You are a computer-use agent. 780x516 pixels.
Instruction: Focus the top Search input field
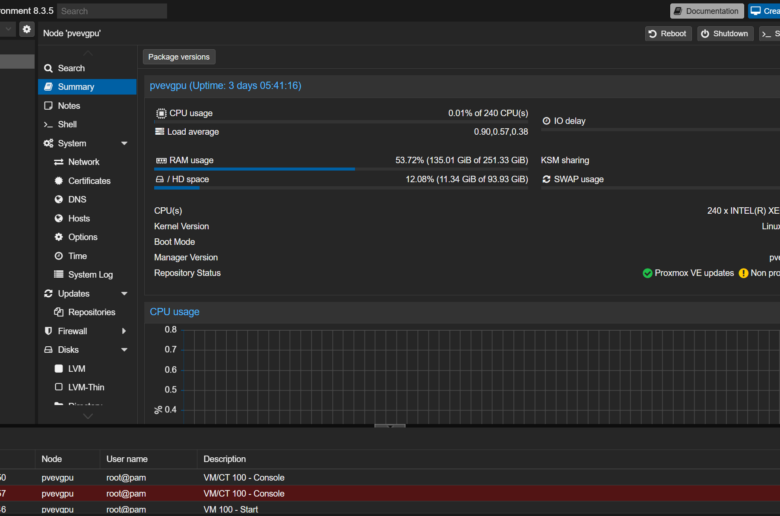click(112, 11)
